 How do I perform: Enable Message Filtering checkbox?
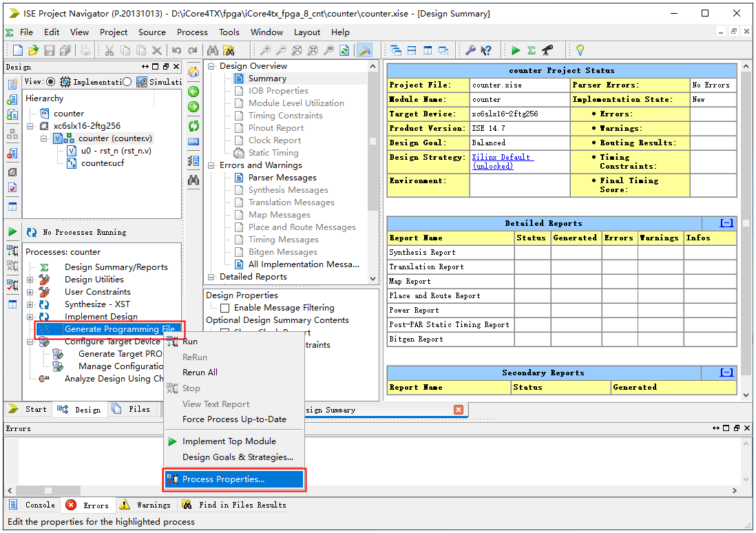(224, 308)
